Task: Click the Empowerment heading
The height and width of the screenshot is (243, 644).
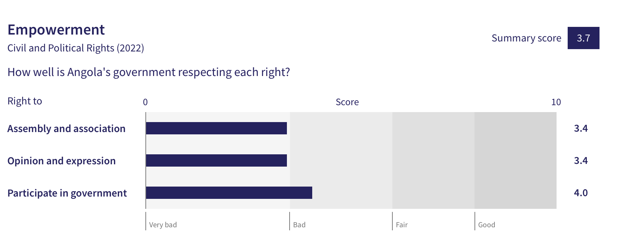Action: pyautogui.click(x=56, y=30)
